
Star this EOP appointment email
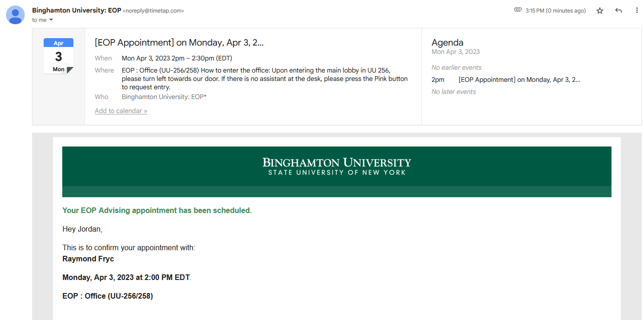tap(599, 11)
